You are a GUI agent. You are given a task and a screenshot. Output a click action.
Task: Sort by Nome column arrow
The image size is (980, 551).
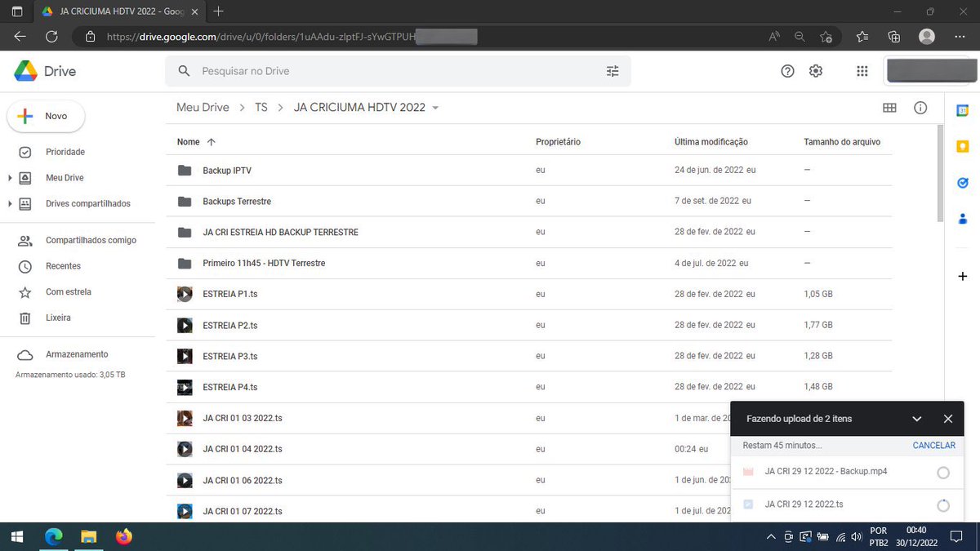point(212,142)
